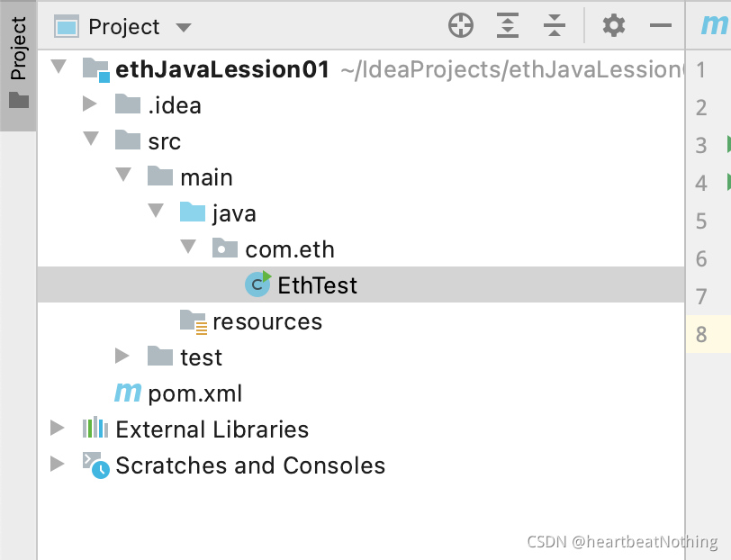Click the External Libraries icon
Image resolution: width=731 pixels, height=560 pixels.
[x=95, y=427]
